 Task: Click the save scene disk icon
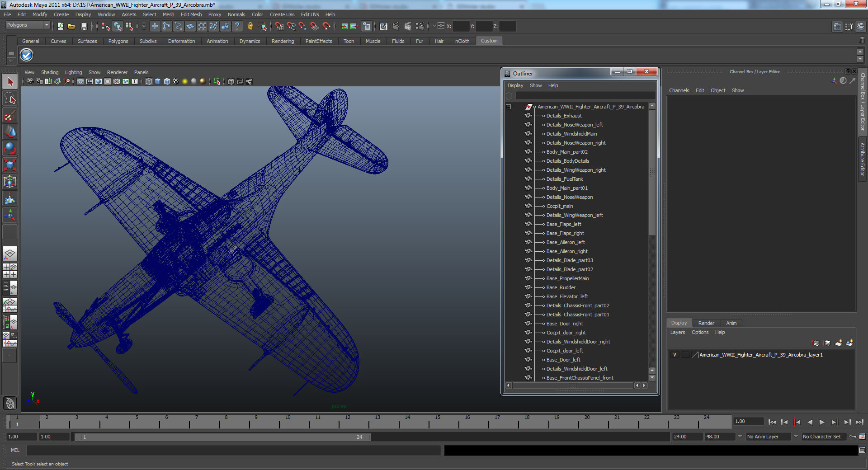(84, 26)
